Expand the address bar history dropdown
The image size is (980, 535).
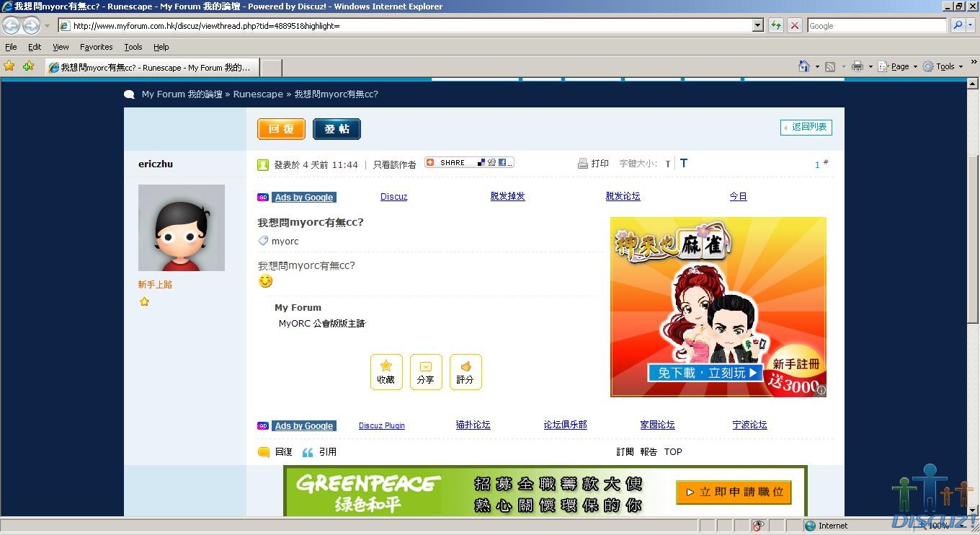tap(758, 25)
